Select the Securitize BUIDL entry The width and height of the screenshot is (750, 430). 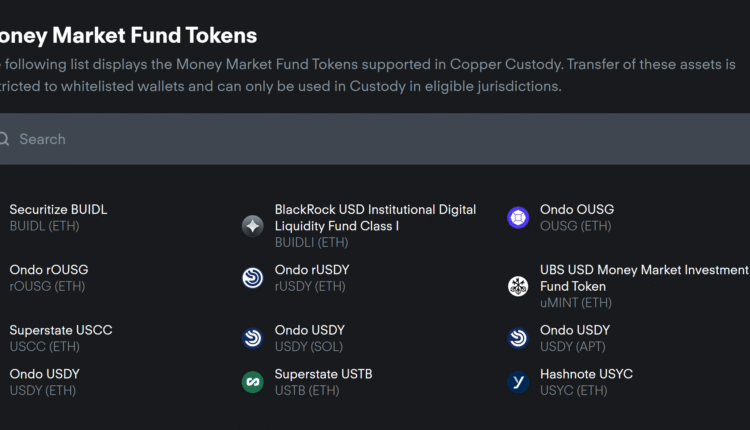coord(58,210)
